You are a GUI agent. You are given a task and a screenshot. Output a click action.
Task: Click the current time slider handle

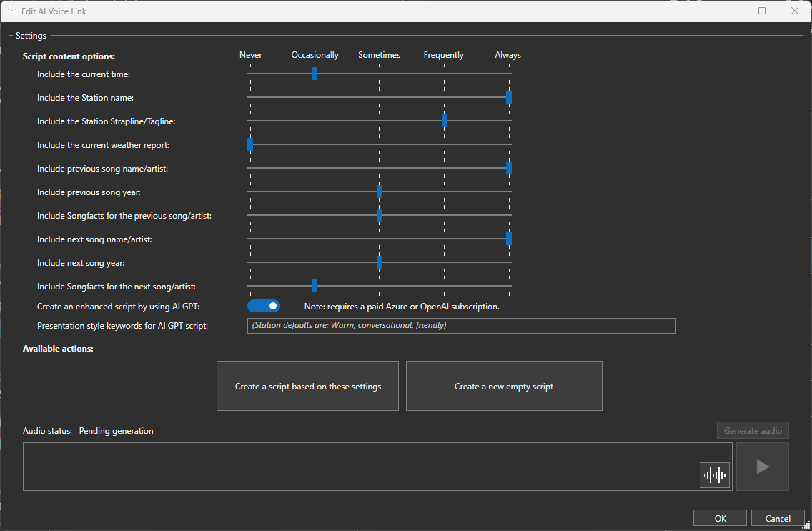(315, 74)
